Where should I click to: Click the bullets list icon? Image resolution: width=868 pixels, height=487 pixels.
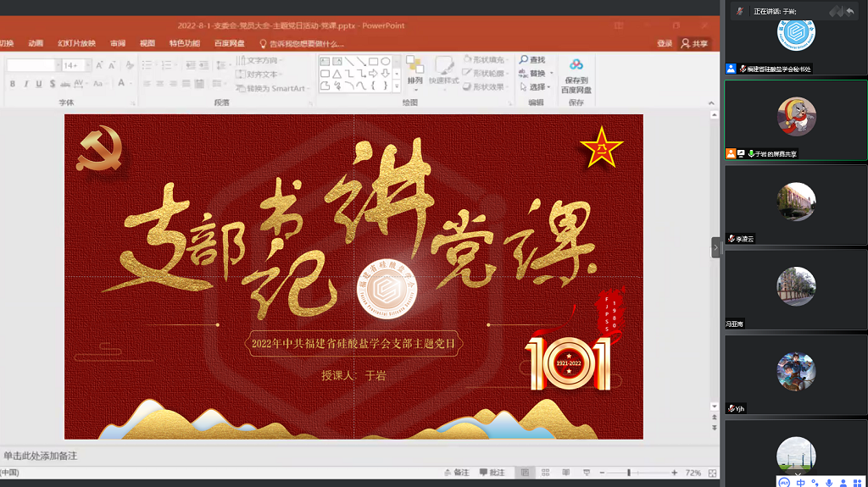147,65
